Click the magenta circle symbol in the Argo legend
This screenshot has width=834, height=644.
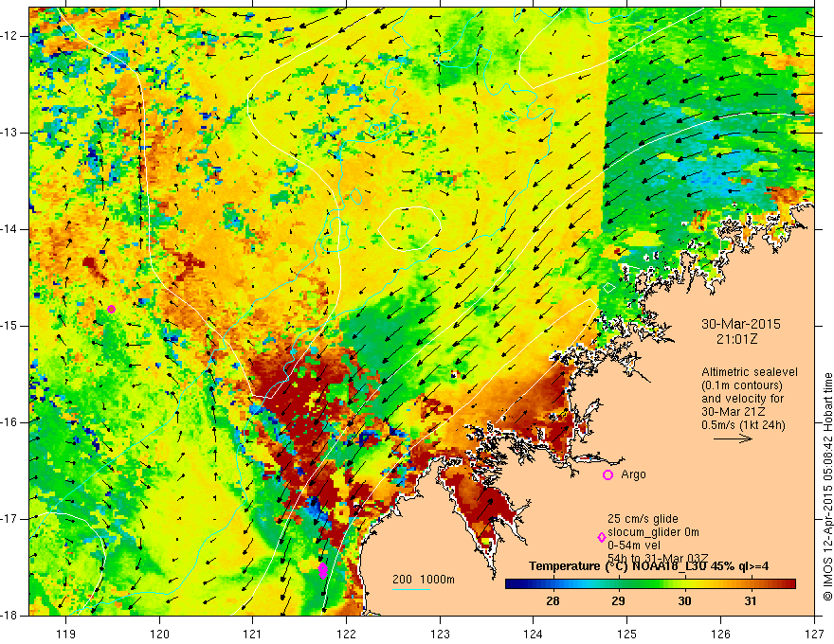coord(607,474)
